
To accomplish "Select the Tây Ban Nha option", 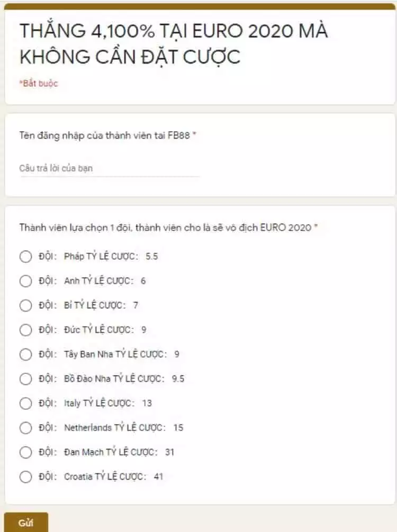I will click(x=25, y=354).
